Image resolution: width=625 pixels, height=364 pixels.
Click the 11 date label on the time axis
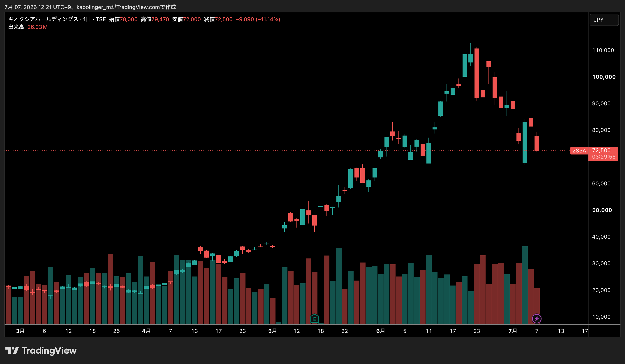pos(428,331)
